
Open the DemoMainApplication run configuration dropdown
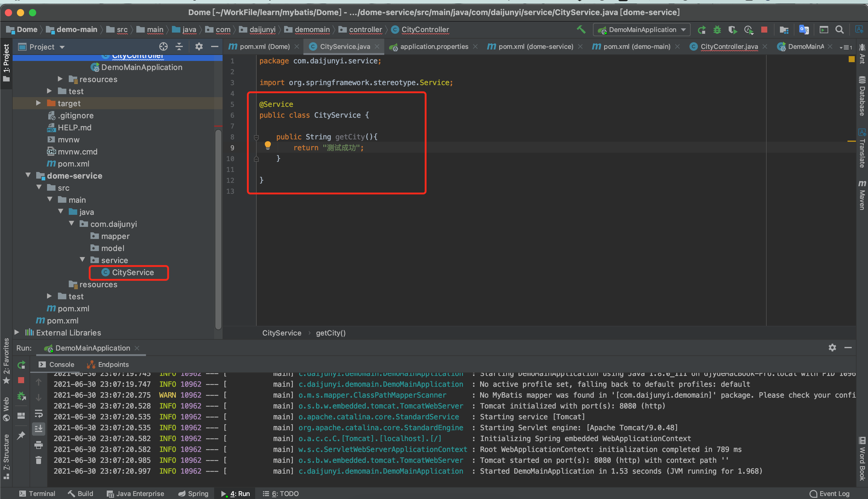(641, 30)
